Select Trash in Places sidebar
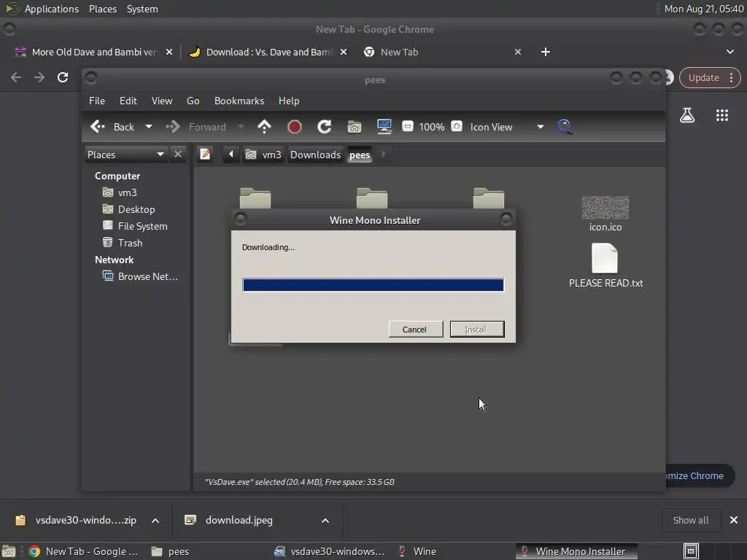Screen dimensions: 747x560 coord(123,243)
